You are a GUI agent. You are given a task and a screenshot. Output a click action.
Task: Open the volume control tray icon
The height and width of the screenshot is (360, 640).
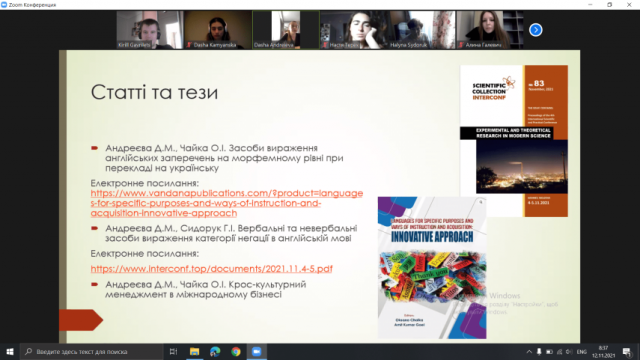click(569, 351)
